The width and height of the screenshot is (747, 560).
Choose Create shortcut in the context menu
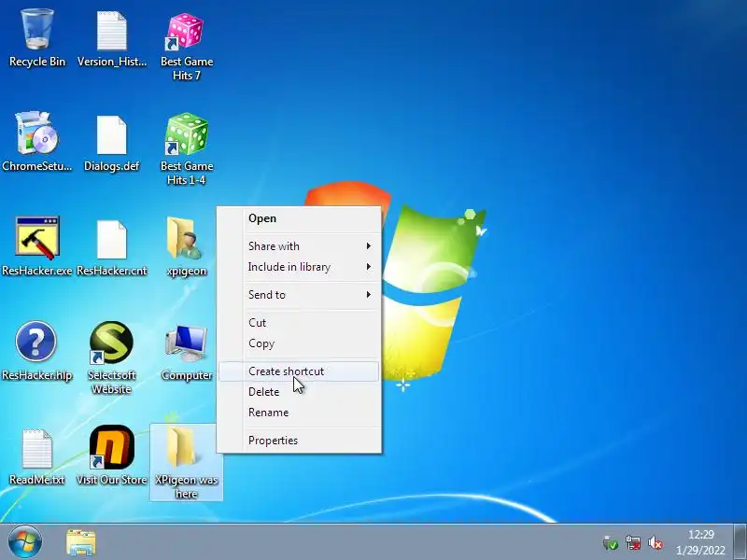coord(299,371)
